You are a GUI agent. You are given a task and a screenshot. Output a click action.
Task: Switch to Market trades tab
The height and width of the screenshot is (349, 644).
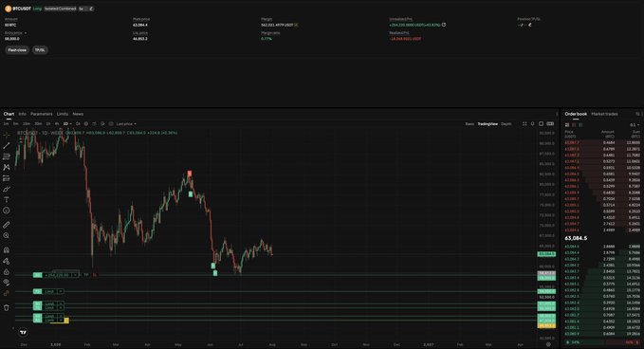point(604,114)
